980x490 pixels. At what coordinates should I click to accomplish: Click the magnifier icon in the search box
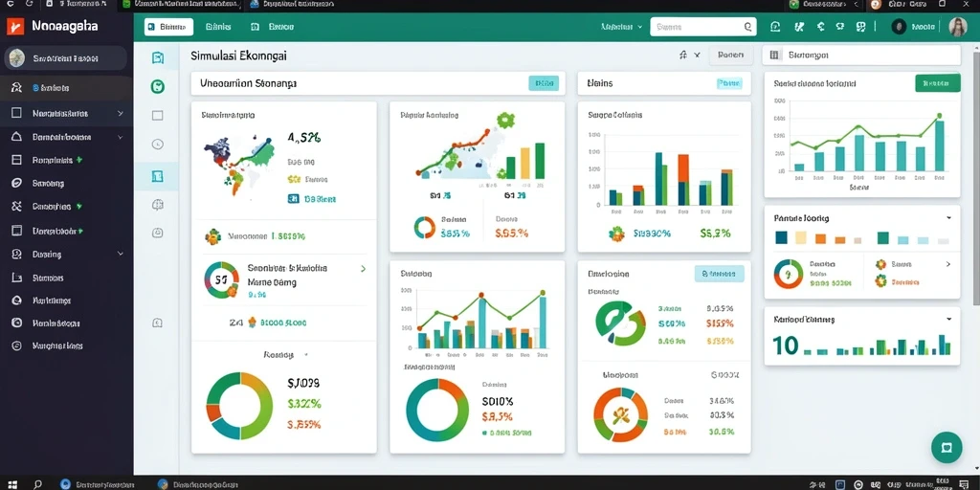747,27
